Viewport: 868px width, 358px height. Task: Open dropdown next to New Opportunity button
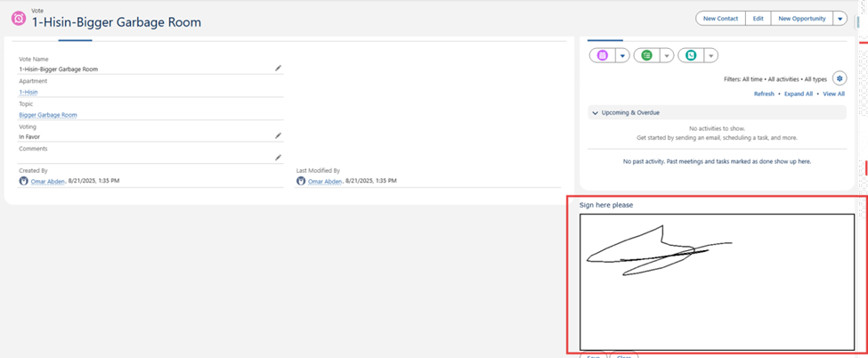pos(840,19)
